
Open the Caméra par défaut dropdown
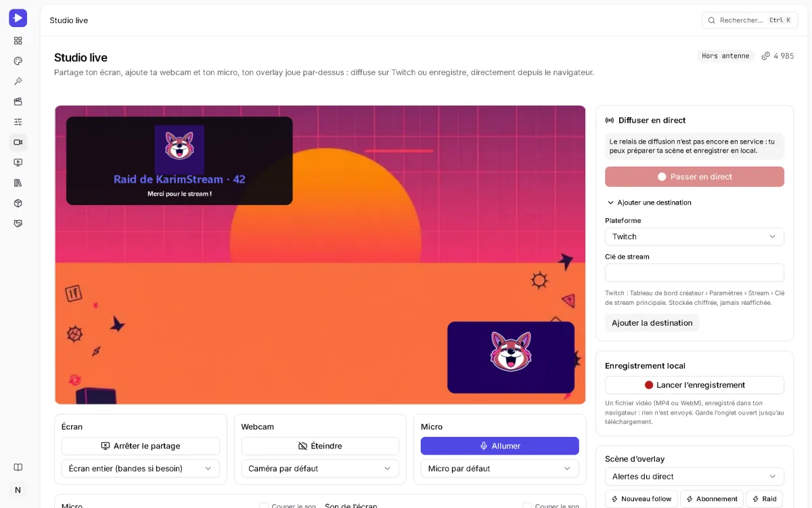point(320,469)
